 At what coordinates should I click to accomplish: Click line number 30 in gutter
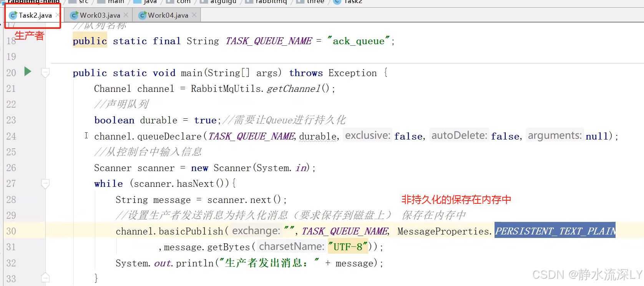pyautogui.click(x=11, y=231)
